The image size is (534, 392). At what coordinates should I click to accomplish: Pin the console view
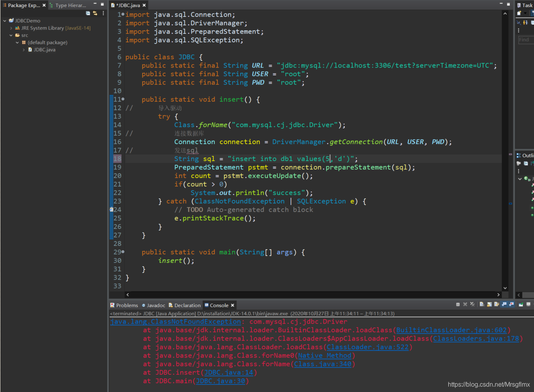(x=521, y=304)
